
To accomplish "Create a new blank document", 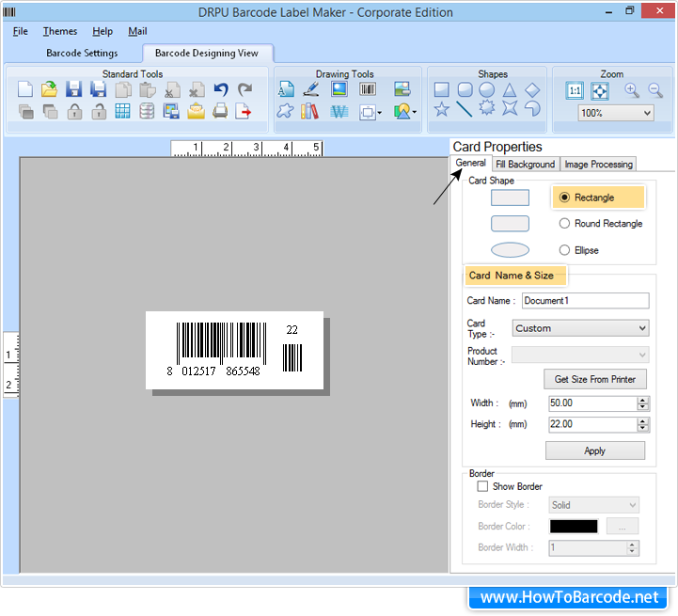I will (25, 89).
